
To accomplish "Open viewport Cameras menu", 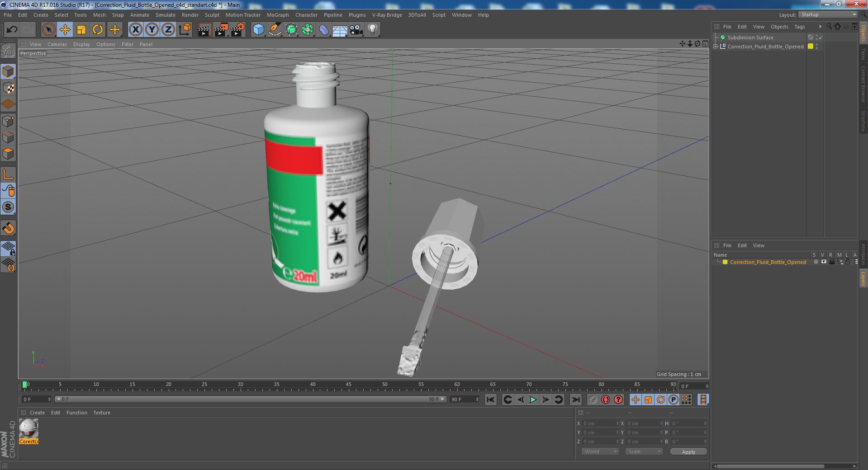I will click(x=57, y=44).
